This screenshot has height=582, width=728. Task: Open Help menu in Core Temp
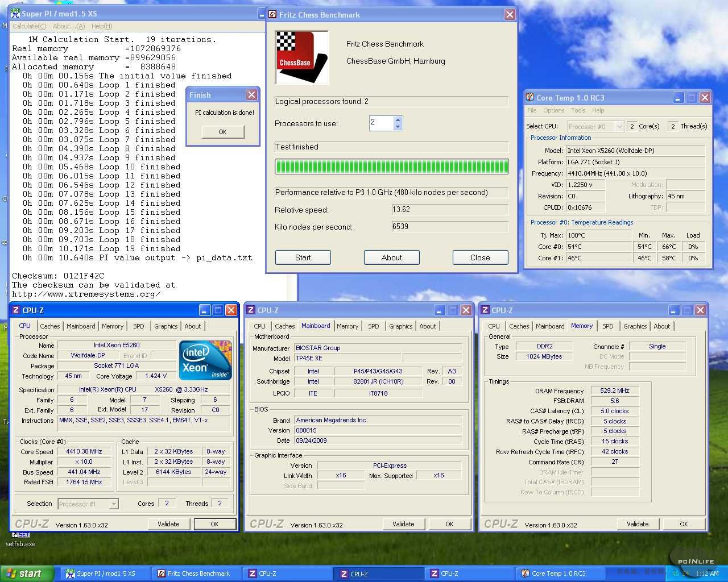click(598, 110)
